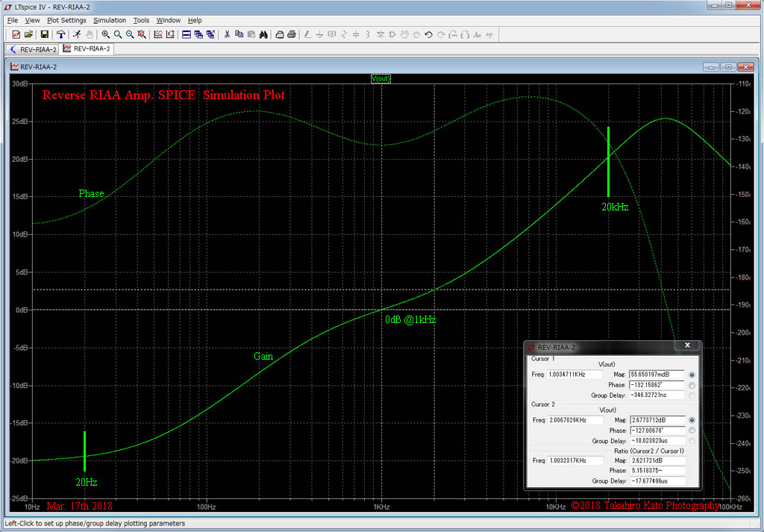
Task: Click the Cut scissors icon
Action: [226, 34]
